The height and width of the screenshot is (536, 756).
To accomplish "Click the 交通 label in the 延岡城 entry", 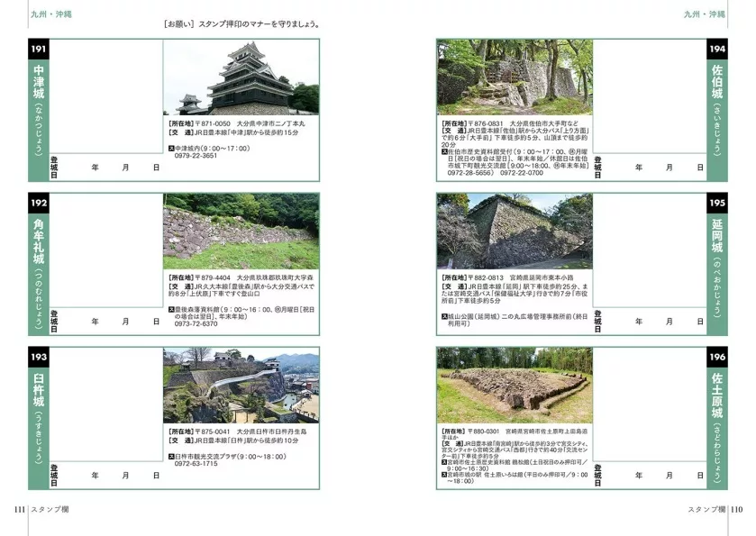I will (453, 286).
